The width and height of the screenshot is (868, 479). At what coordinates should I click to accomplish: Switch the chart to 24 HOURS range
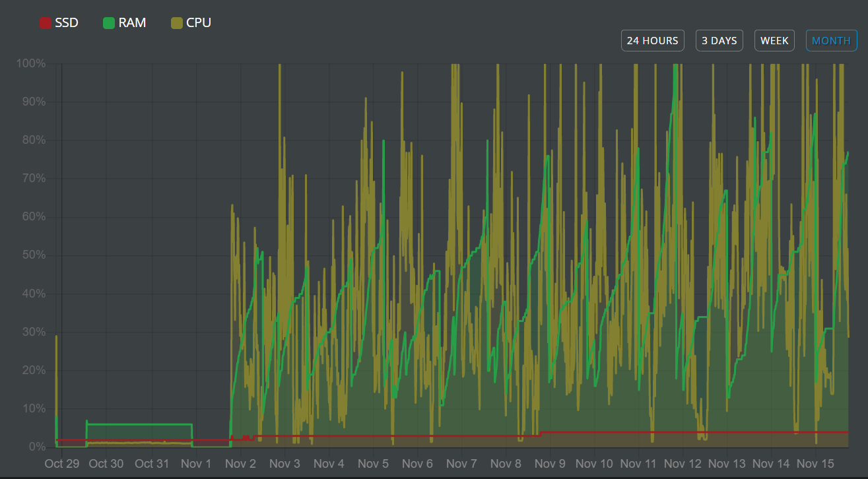coord(652,41)
